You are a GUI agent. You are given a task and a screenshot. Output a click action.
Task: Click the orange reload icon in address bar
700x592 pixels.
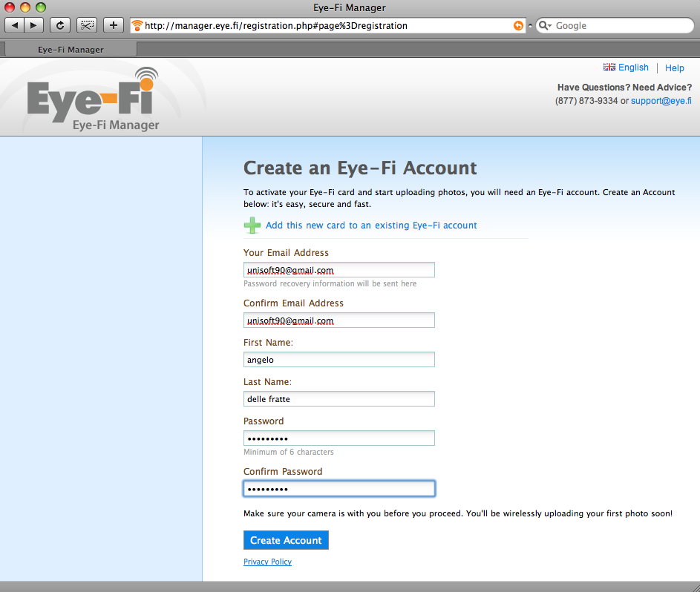click(x=518, y=25)
